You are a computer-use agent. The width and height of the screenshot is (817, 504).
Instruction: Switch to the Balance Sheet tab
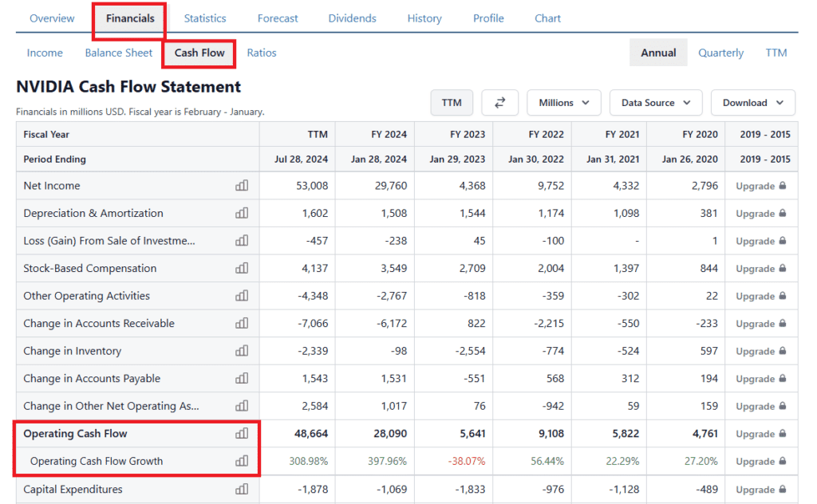coord(119,53)
